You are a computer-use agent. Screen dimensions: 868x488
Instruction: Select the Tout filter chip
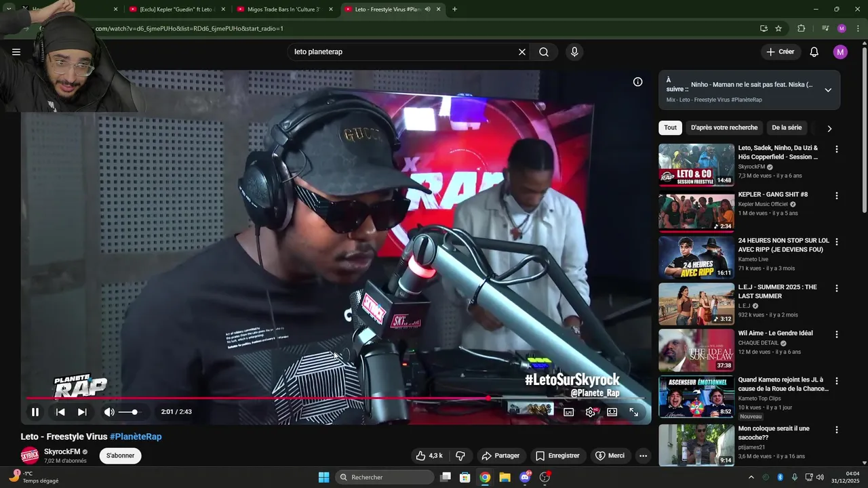[670, 127]
